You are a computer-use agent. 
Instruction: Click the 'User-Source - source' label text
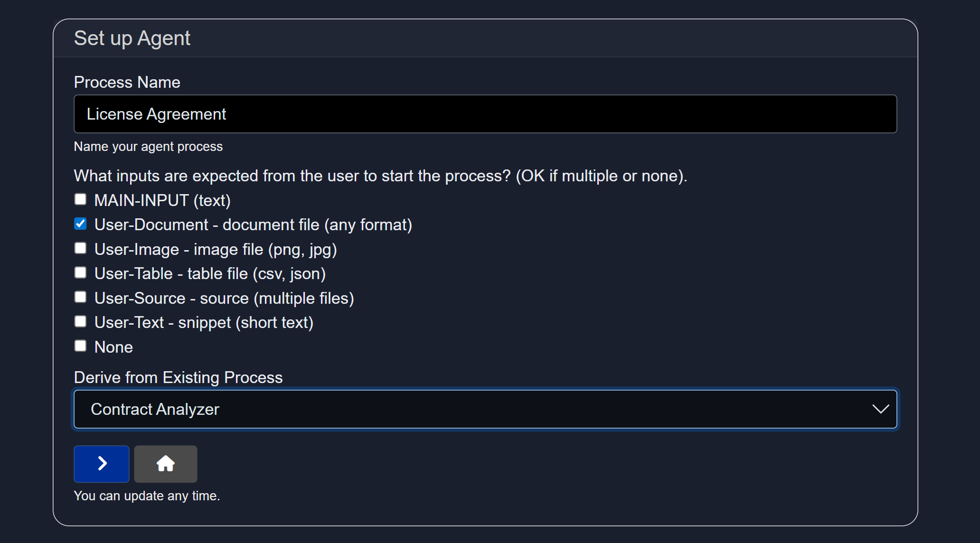click(x=224, y=299)
